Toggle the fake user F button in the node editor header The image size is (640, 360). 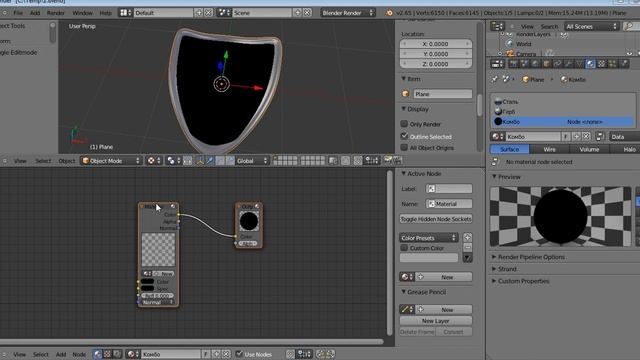(x=206, y=354)
